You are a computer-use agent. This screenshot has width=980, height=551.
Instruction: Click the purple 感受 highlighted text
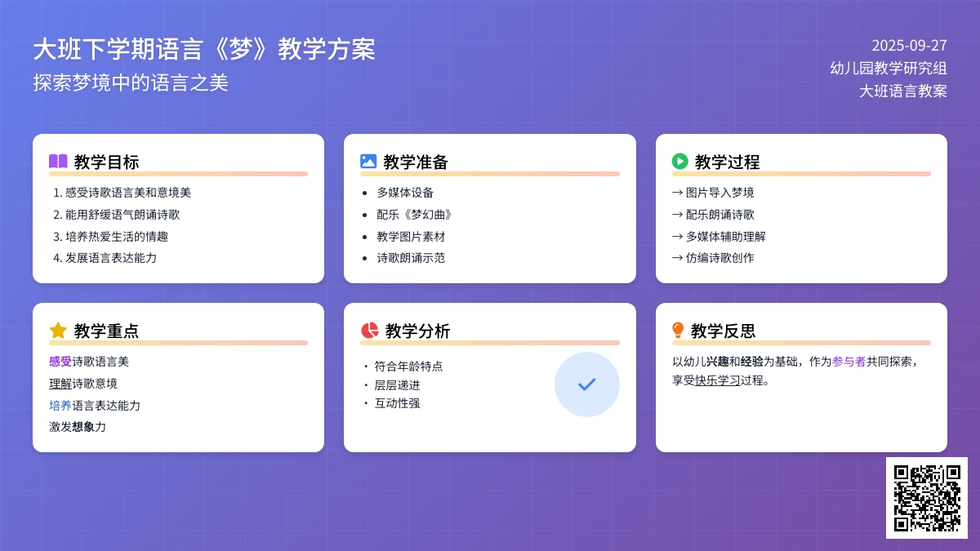coord(60,362)
